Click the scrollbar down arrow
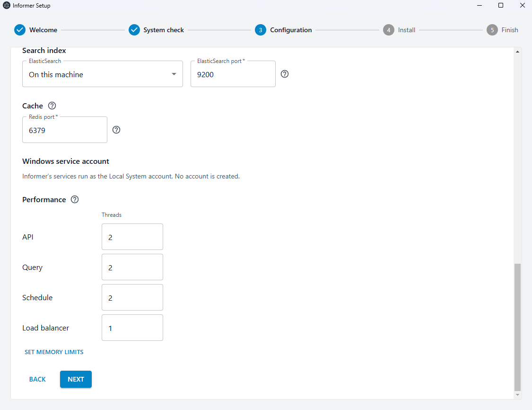Image resolution: width=532 pixels, height=410 pixels. tap(517, 395)
